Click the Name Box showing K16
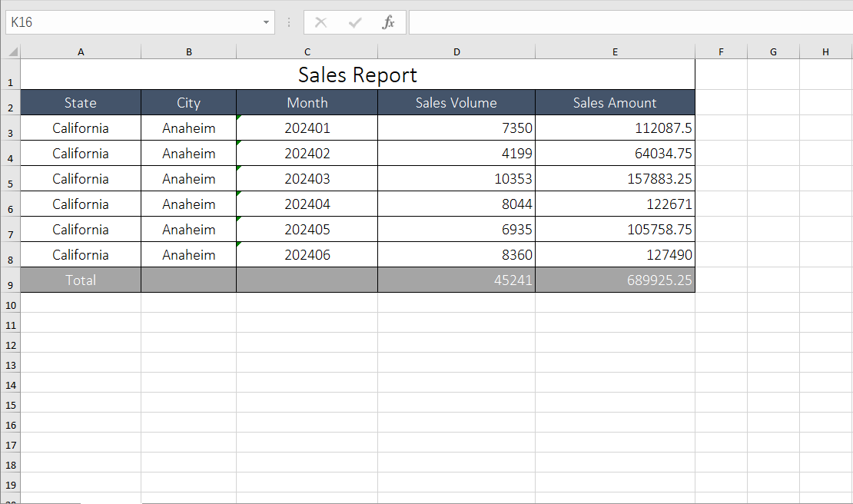853x504 pixels. click(131, 22)
